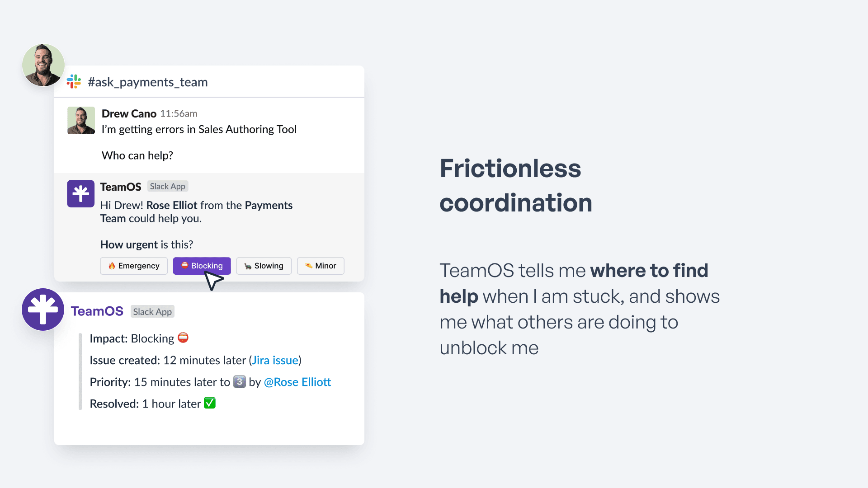Click the large round profile photo
The image size is (868, 488).
click(43, 65)
